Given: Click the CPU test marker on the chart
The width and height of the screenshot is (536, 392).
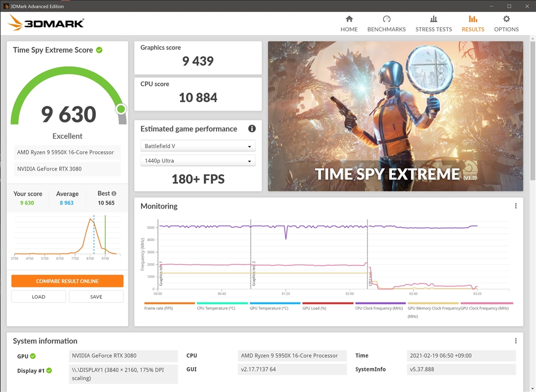Looking at the screenshot, I should (x=370, y=279).
